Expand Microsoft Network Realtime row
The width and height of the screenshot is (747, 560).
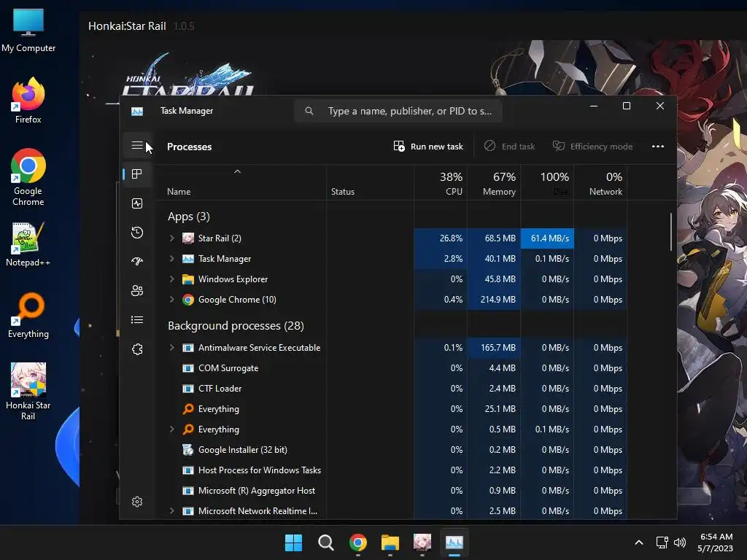click(172, 511)
